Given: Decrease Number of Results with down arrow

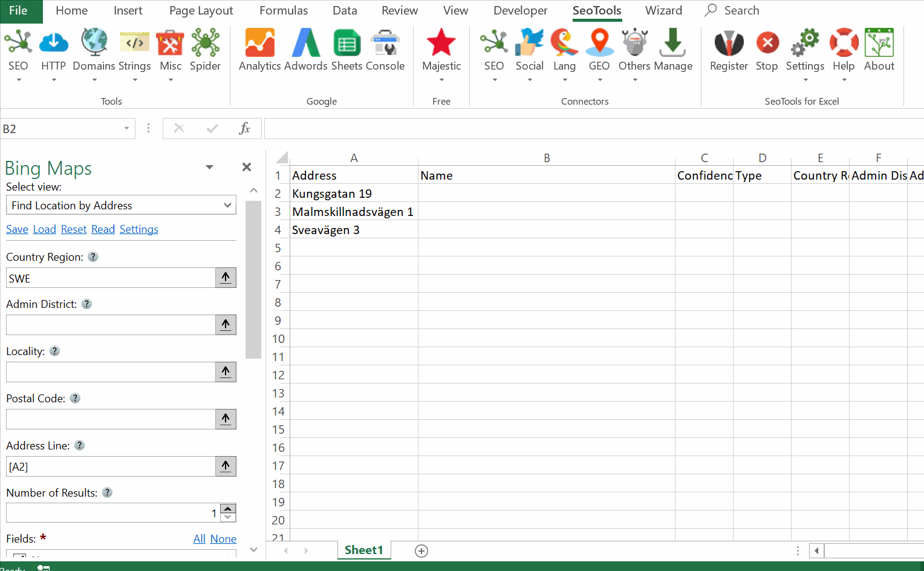Looking at the screenshot, I should (228, 517).
